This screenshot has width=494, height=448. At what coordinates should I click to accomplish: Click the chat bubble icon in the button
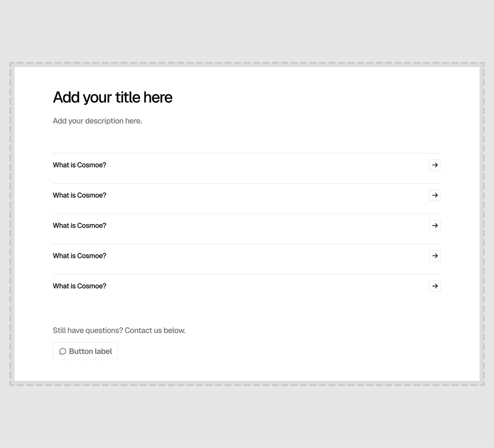[63, 351]
